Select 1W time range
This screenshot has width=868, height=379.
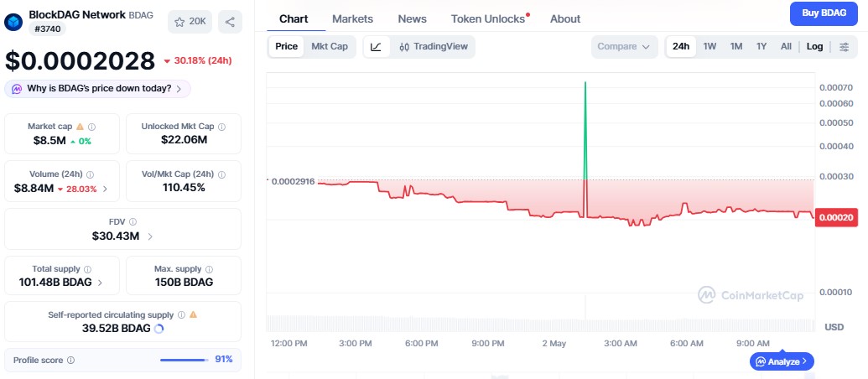point(709,46)
